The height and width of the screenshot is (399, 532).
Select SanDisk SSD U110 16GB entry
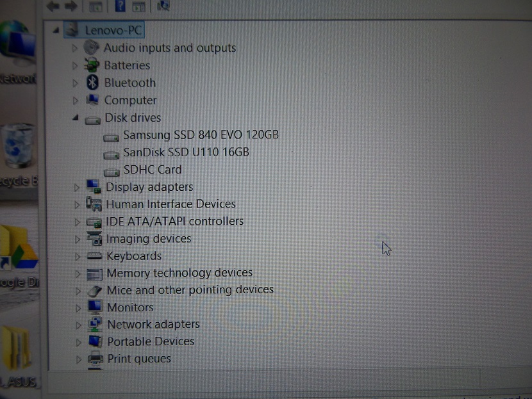187,152
